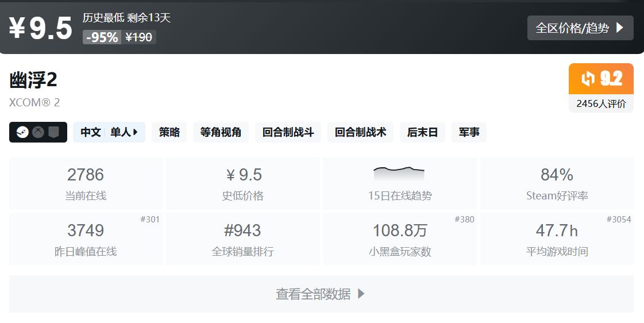Click the Xbox platform icon
Image resolution: width=644 pixels, height=323 pixels.
tap(38, 132)
